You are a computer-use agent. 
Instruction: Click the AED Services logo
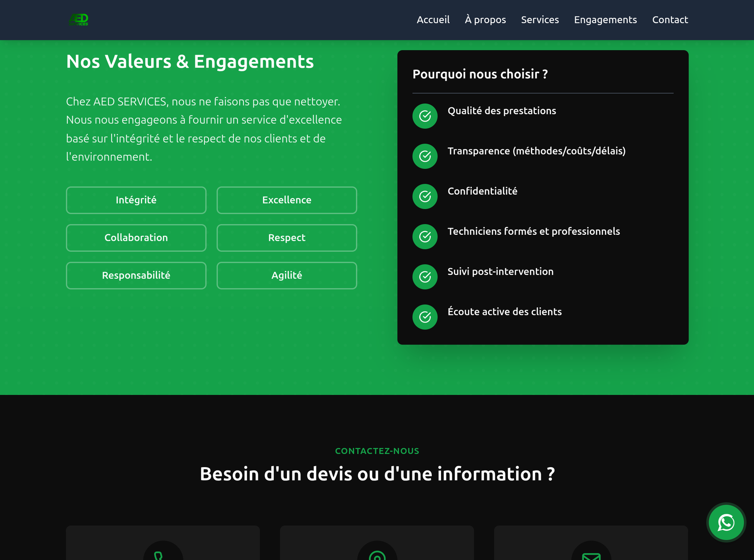pos(79,19)
